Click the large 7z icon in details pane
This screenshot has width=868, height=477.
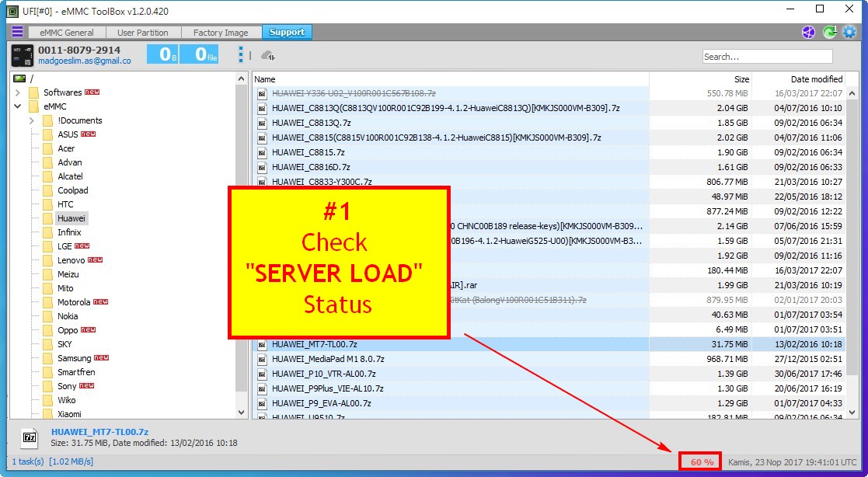[x=30, y=437]
